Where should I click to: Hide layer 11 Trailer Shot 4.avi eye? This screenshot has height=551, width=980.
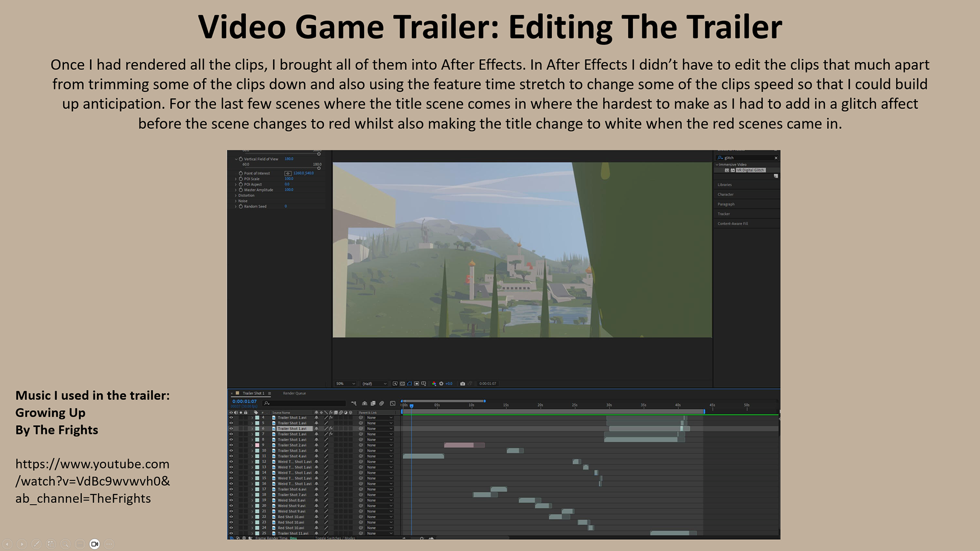(231, 456)
